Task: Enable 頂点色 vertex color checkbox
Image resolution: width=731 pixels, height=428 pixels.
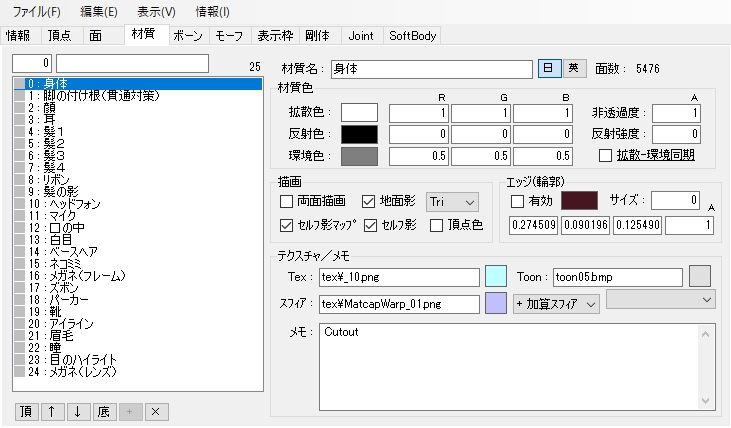Action: [436, 226]
